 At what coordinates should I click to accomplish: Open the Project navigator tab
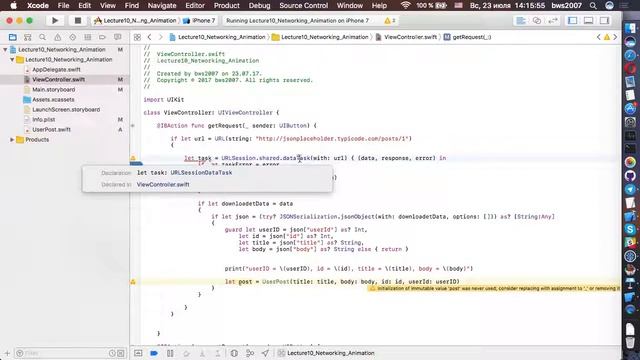[13, 37]
